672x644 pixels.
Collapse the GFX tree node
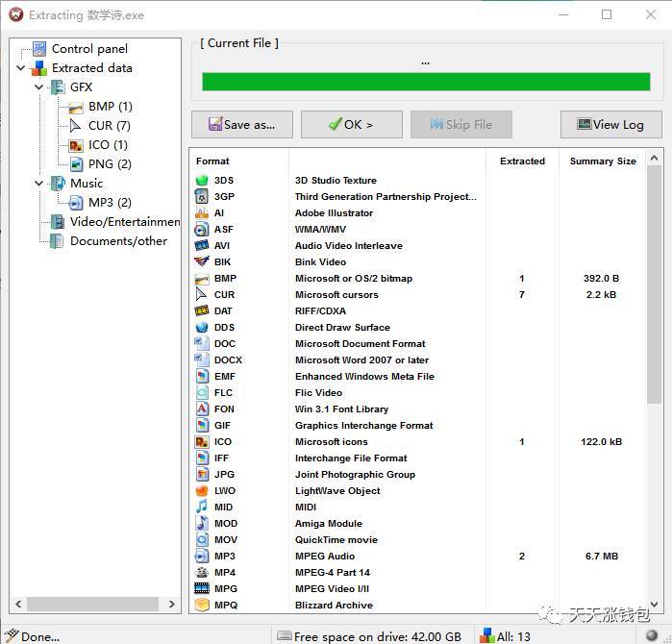39,87
